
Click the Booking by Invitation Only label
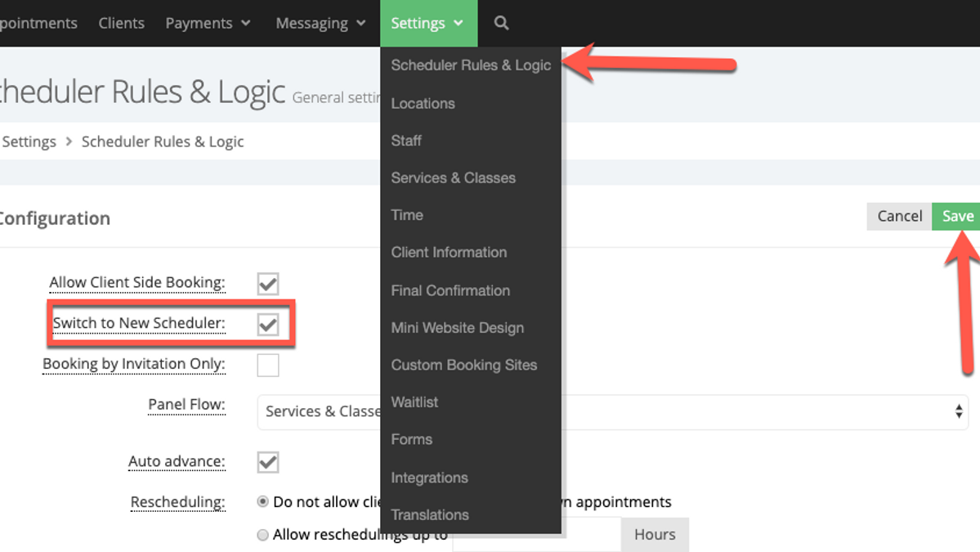coord(134,364)
